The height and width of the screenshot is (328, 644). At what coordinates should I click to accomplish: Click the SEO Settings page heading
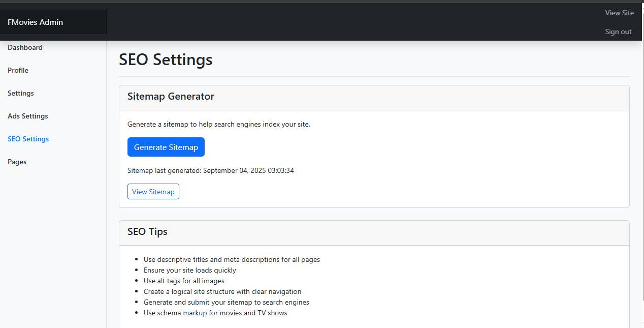pos(166,59)
